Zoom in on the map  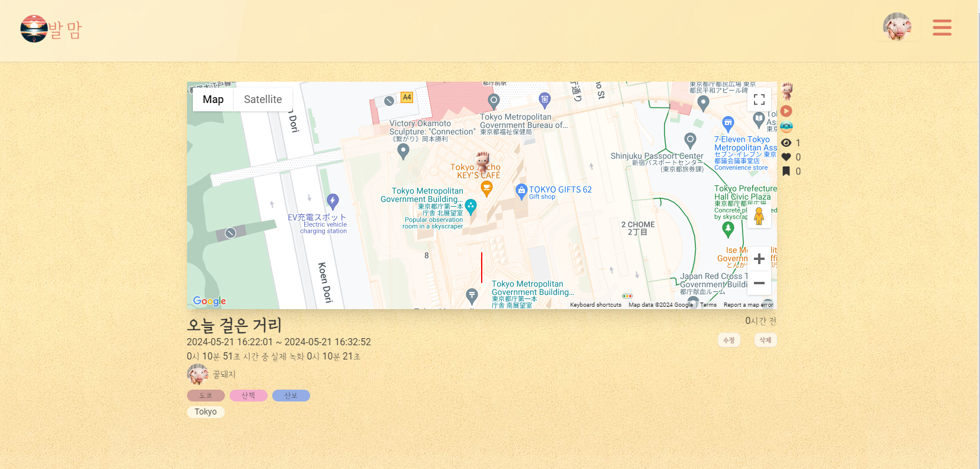click(759, 259)
